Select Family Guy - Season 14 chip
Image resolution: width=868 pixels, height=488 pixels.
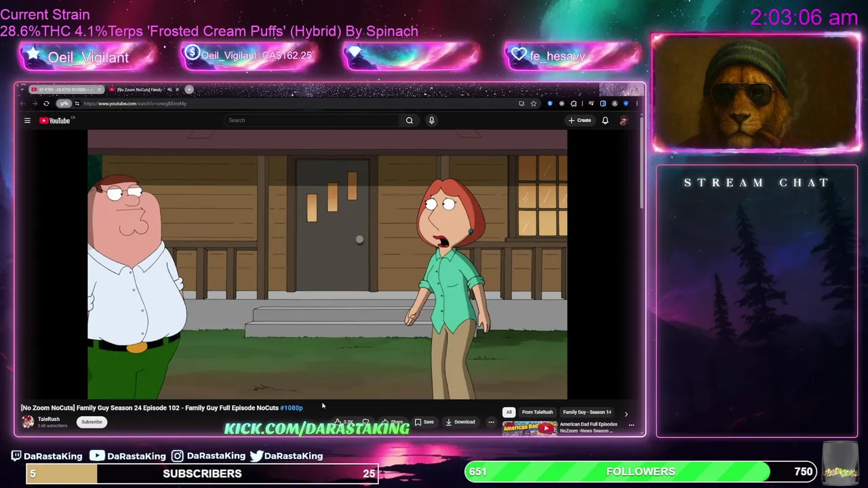[587, 412]
